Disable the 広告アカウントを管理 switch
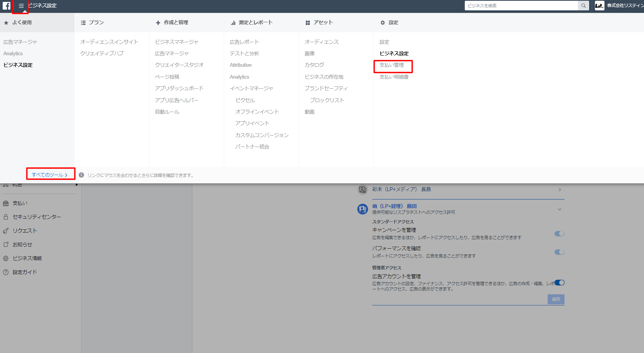The width and height of the screenshot is (644, 353). 559,283
